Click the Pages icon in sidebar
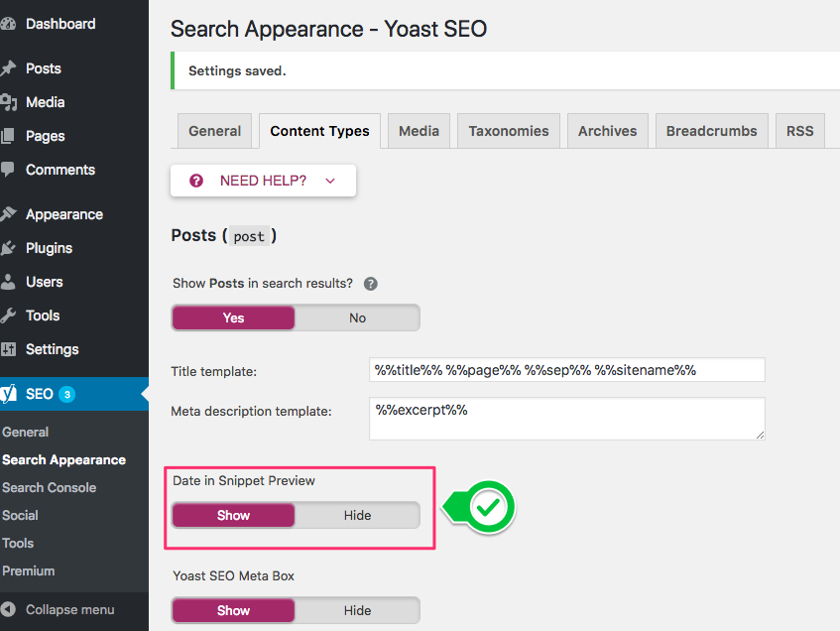This screenshot has height=631, width=840. (9, 136)
